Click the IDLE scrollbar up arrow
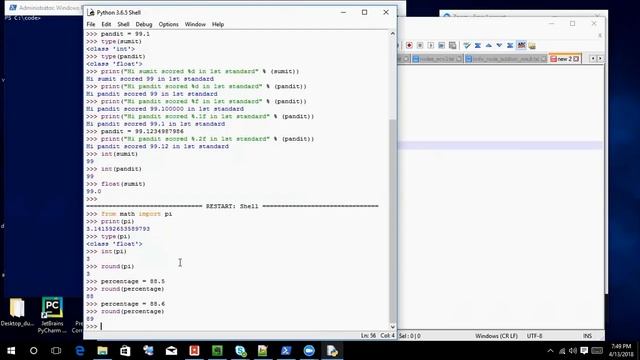 click(393, 33)
